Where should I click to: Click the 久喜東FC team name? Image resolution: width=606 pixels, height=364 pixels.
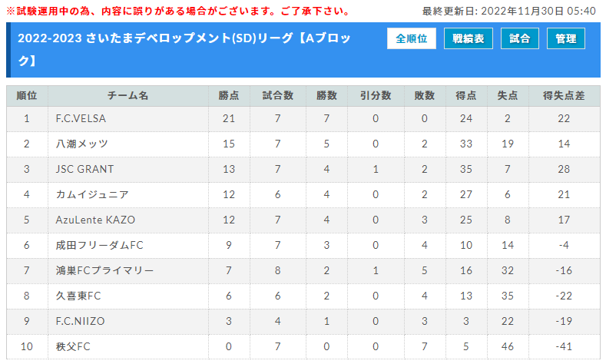78,296
